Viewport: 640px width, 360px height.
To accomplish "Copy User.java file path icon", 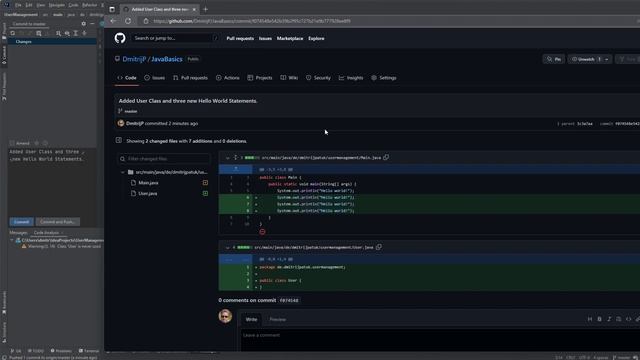I will [379, 247].
